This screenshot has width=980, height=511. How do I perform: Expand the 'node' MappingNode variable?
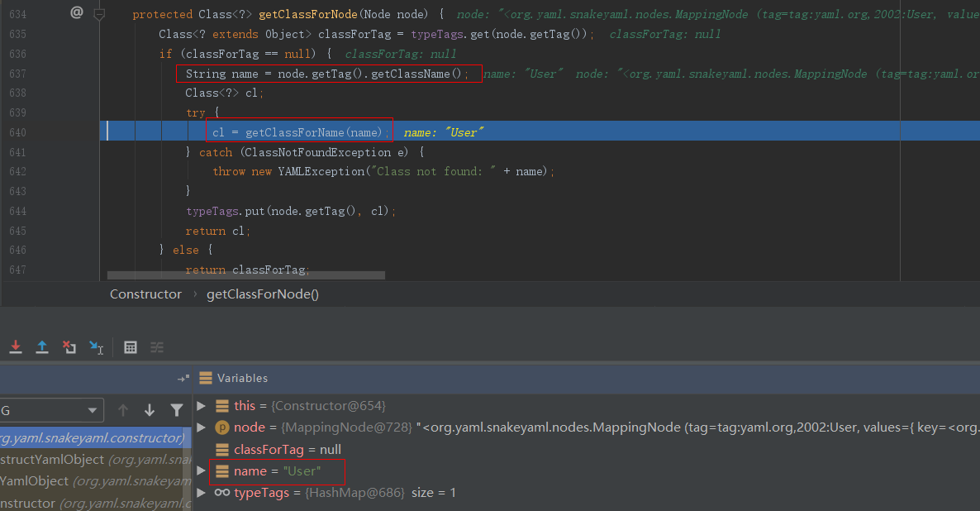click(x=201, y=427)
